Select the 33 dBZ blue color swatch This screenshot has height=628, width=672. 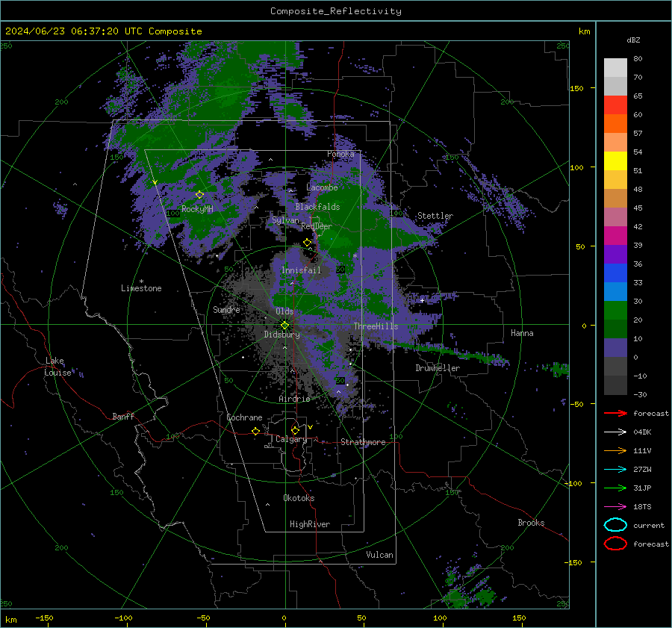[x=615, y=273]
